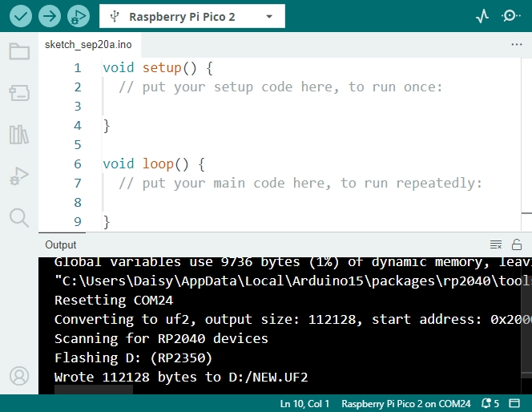The image size is (532, 412).
Task: Click 'Wrote 112128 bytes to D:/NEW.UF2' line
Action: [181, 377]
